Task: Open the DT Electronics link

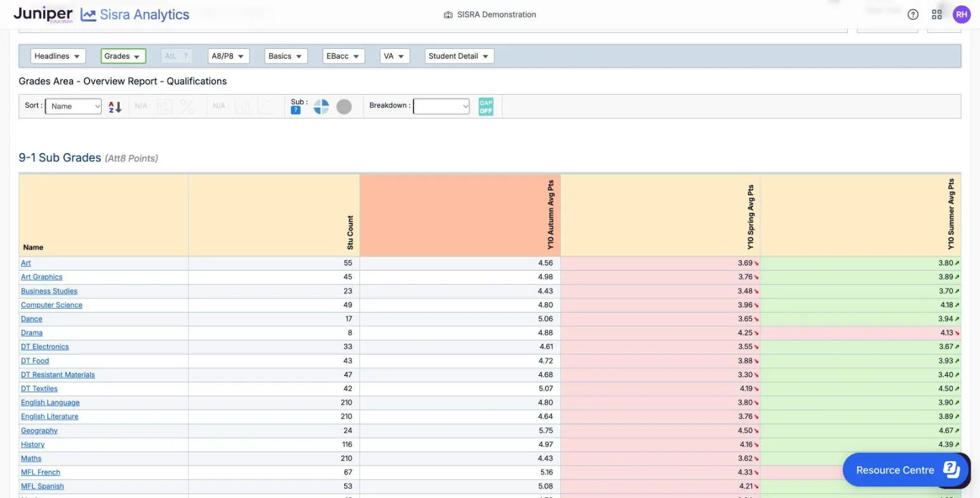Action: pos(44,347)
